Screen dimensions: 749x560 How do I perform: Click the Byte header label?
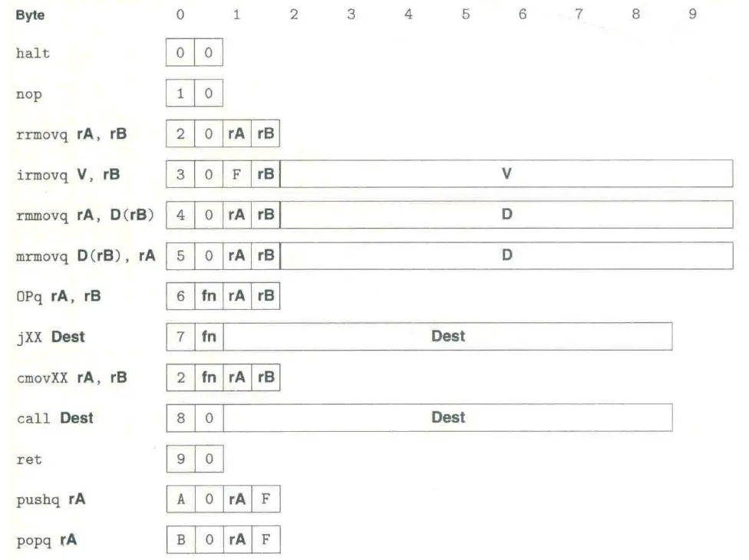click(30, 15)
